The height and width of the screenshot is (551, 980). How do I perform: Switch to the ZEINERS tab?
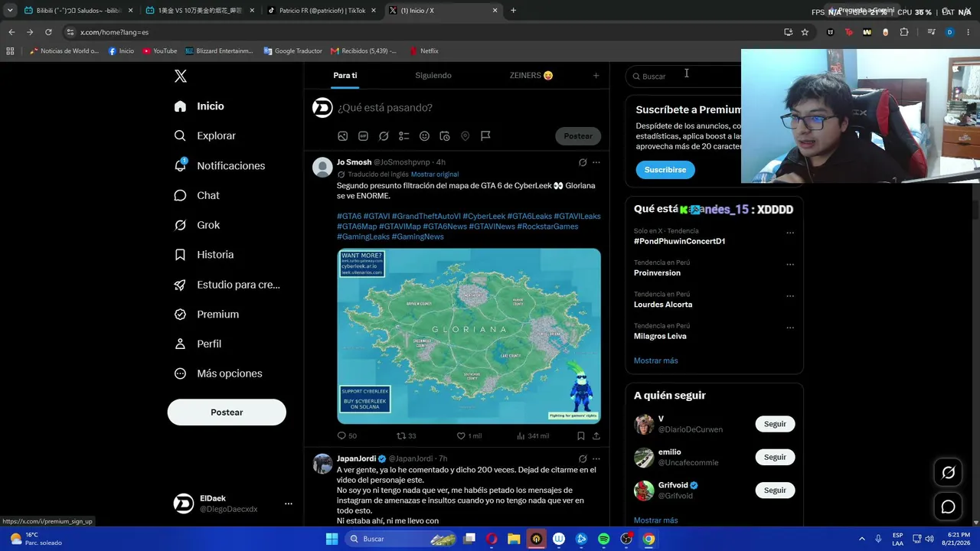[x=531, y=75]
